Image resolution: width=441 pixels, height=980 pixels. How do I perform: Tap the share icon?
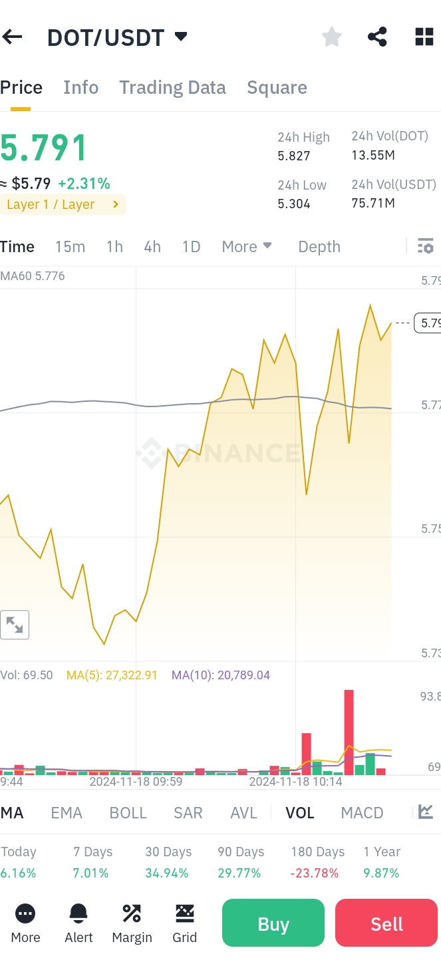coord(377,37)
